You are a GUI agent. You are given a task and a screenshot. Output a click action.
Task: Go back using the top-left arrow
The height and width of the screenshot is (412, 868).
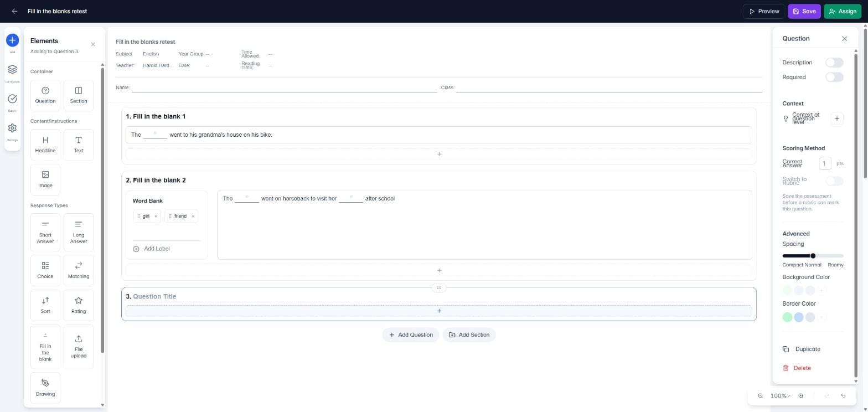click(x=14, y=11)
